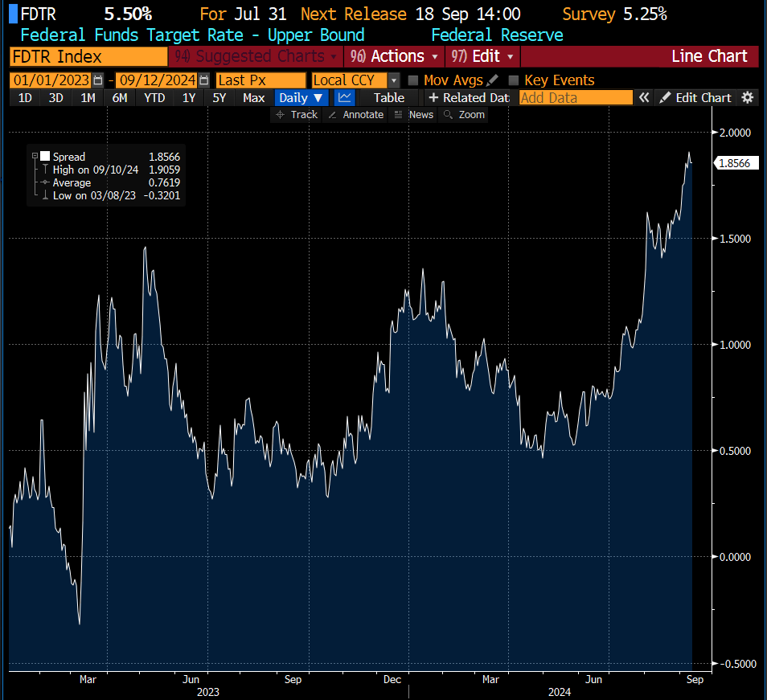
Task: Activate the Zoom magnifier tool
Action: pyautogui.click(x=464, y=115)
